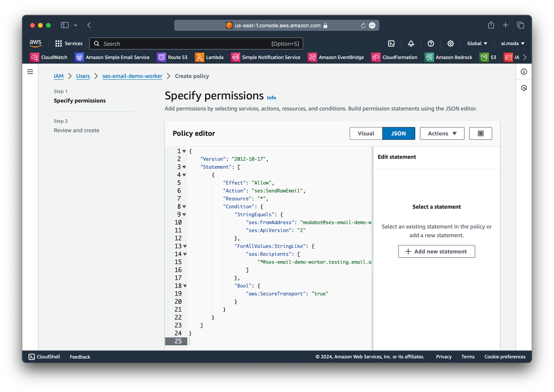The width and height of the screenshot is (554, 392).
Task: Open the Services menu
Action: coord(69,43)
